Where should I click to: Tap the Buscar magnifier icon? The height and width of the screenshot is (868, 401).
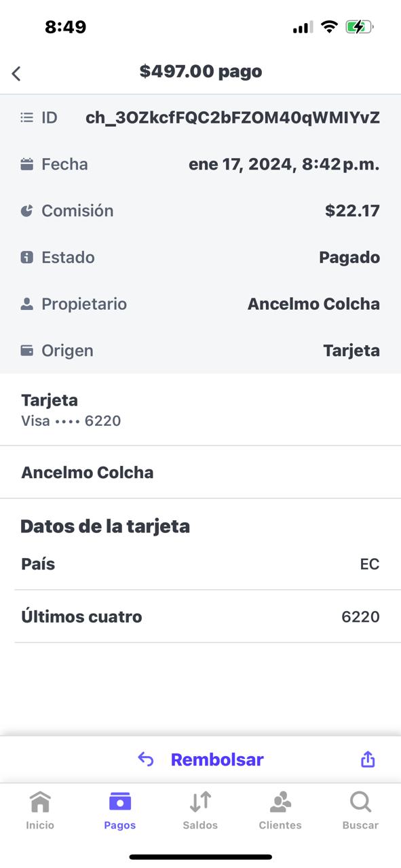point(360,802)
